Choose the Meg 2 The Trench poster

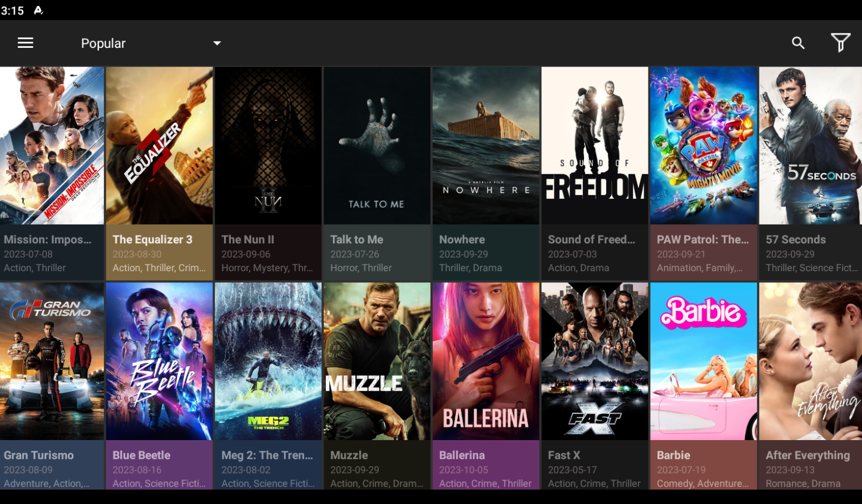[268, 361]
